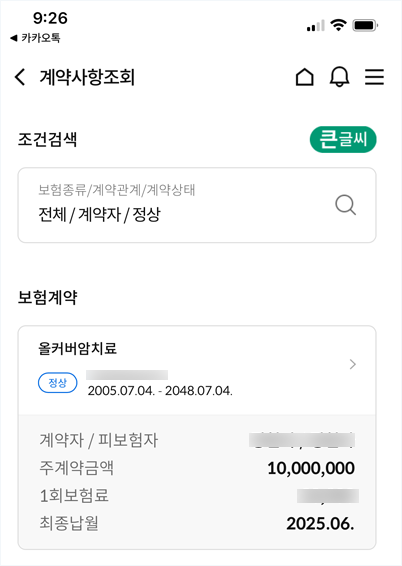Tap the magnifier search icon
This screenshot has width=402, height=566.
[x=345, y=205]
